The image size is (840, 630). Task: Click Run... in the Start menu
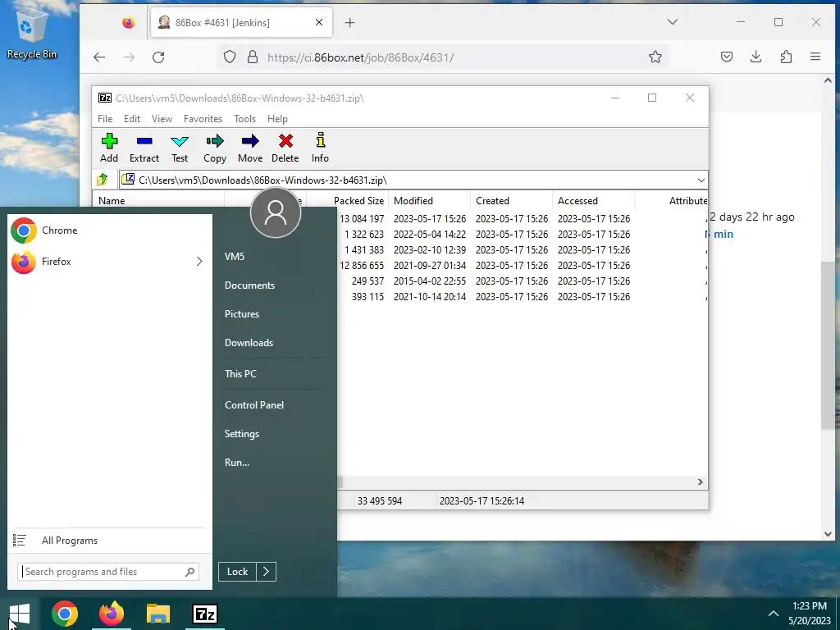(x=237, y=463)
